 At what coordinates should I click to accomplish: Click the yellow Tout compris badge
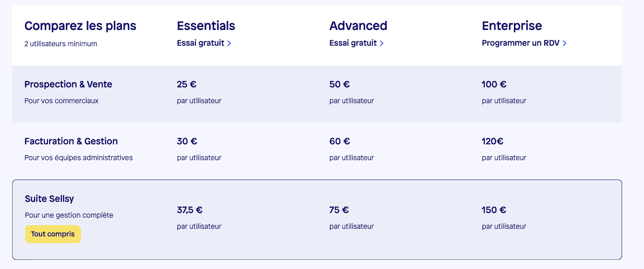coord(53,234)
